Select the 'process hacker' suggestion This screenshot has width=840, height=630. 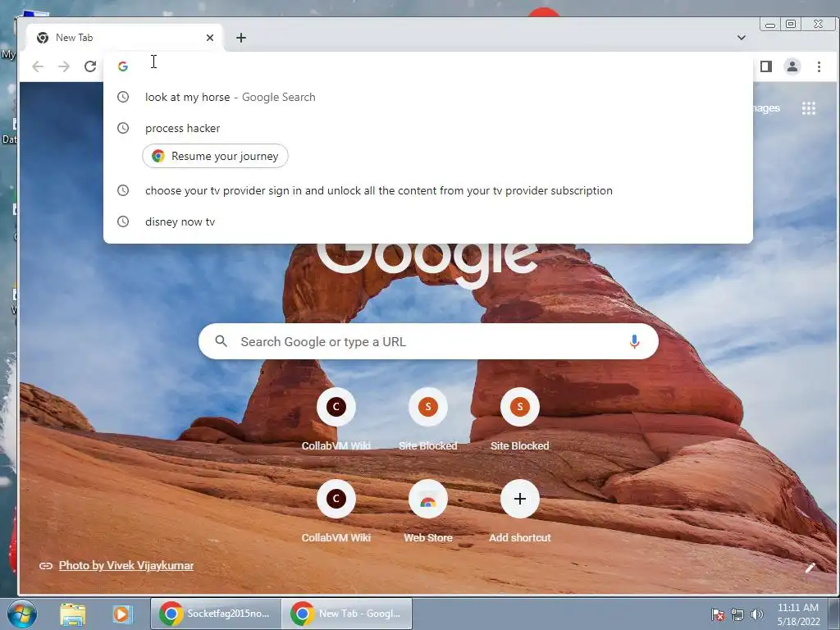(x=428, y=128)
